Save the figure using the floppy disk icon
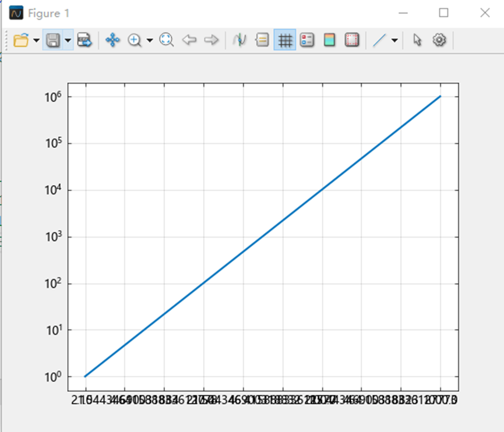 (x=52, y=40)
